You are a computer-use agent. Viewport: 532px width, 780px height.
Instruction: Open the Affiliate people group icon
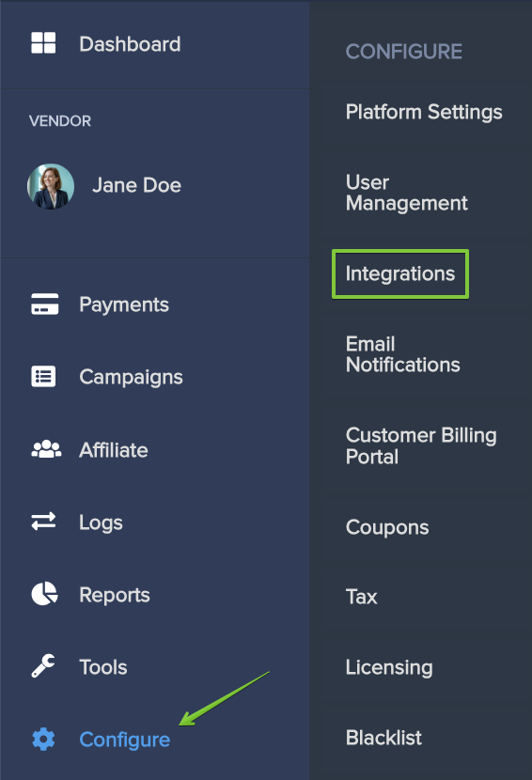46,449
